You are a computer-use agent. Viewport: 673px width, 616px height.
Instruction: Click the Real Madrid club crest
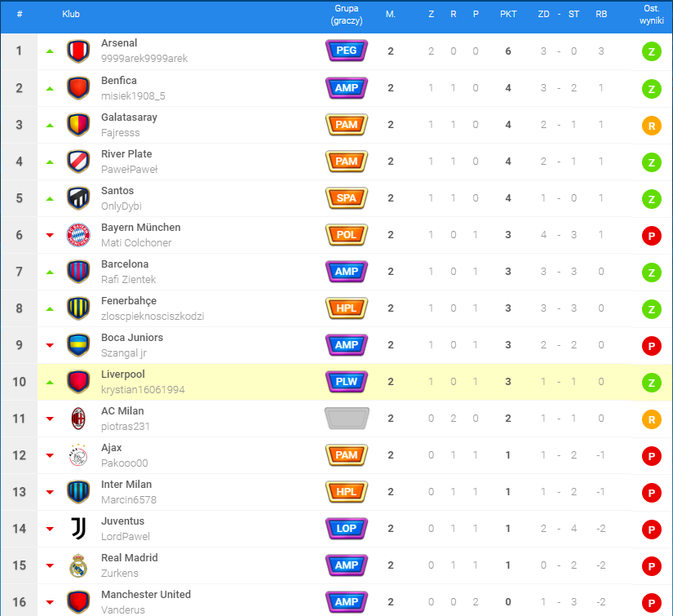pyautogui.click(x=78, y=565)
